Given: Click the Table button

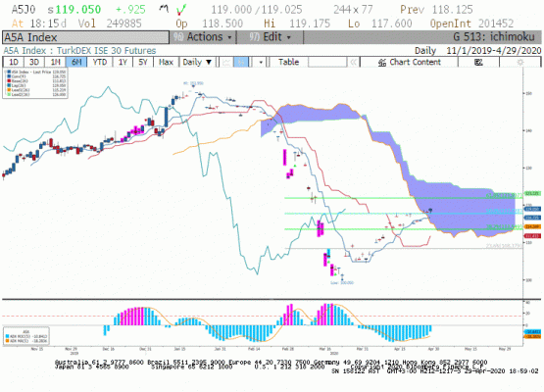Looking at the screenshot, I should click(288, 62).
